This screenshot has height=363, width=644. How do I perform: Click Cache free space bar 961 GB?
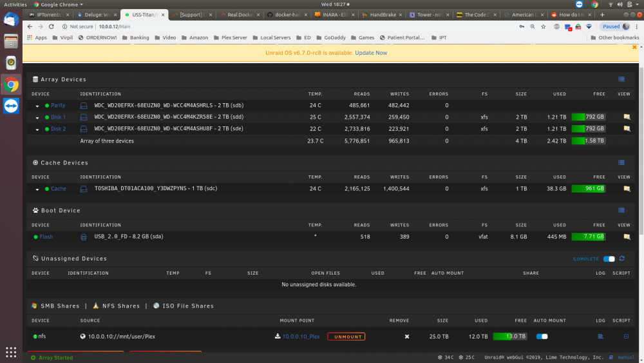pyautogui.click(x=588, y=189)
